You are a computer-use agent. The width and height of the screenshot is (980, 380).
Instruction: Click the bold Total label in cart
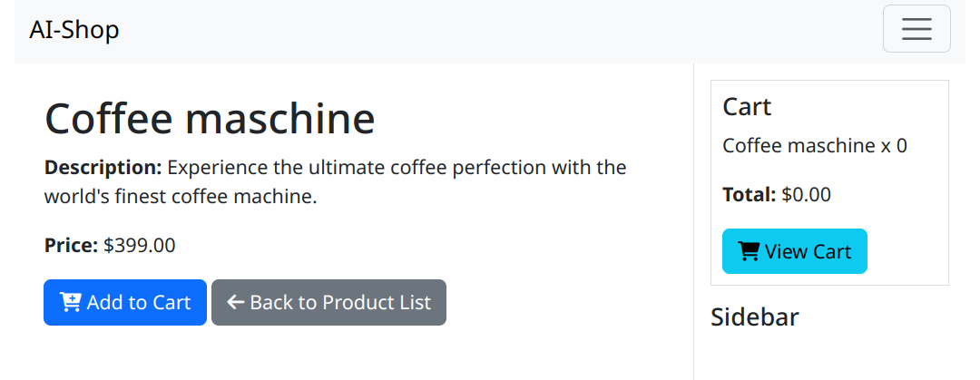(x=750, y=195)
